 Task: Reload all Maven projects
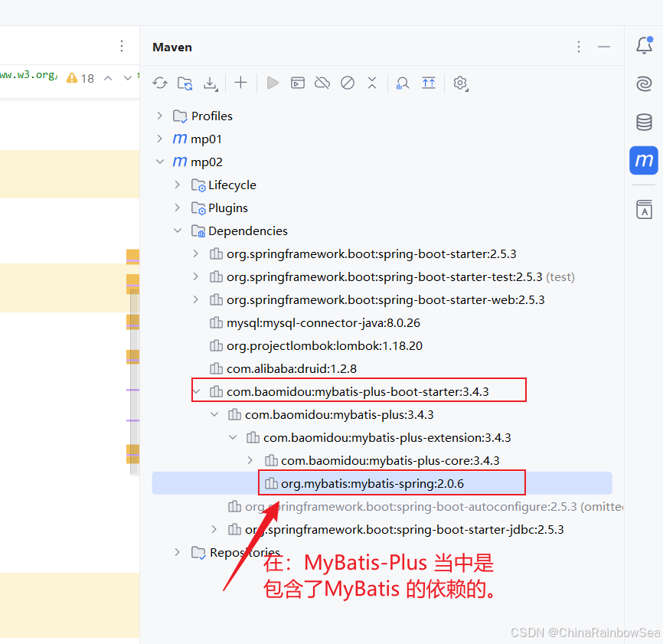160,83
